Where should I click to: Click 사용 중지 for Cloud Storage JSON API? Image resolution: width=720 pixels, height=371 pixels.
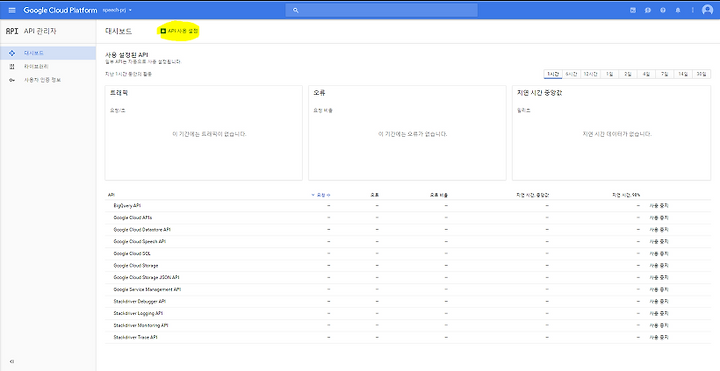coord(659,277)
